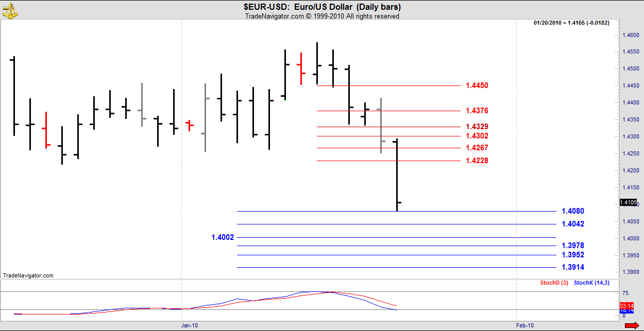Click the chart title $EUR-USD Euro/US Dollar
This screenshot has width=644, height=331.
[322, 7]
